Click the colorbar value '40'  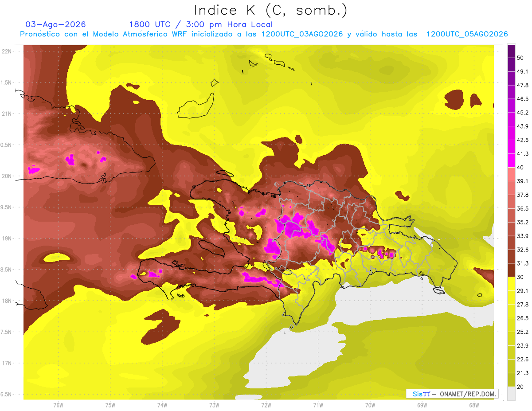pos(521,167)
